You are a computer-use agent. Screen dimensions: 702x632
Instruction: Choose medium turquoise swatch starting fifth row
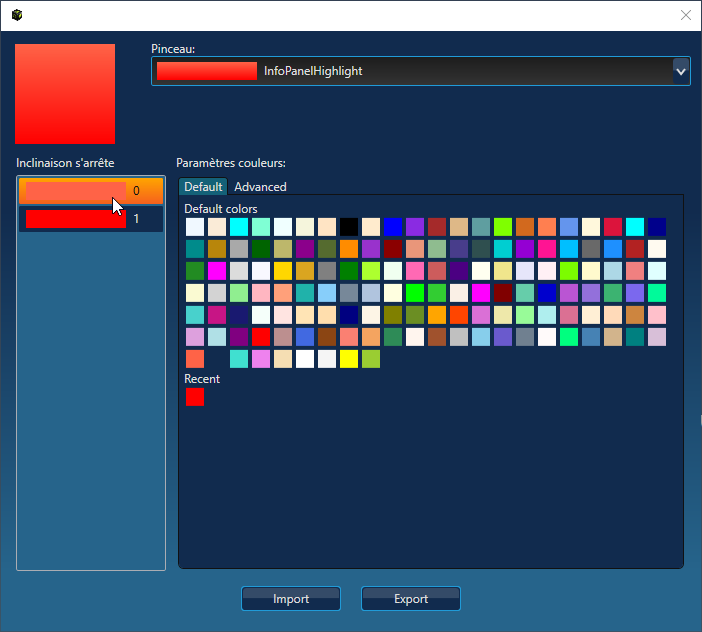pyautogui.click(x=195, y=315)
